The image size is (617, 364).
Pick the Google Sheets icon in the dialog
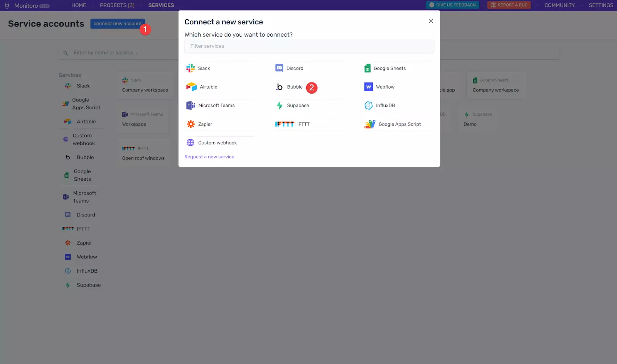(x=368, y=68)
